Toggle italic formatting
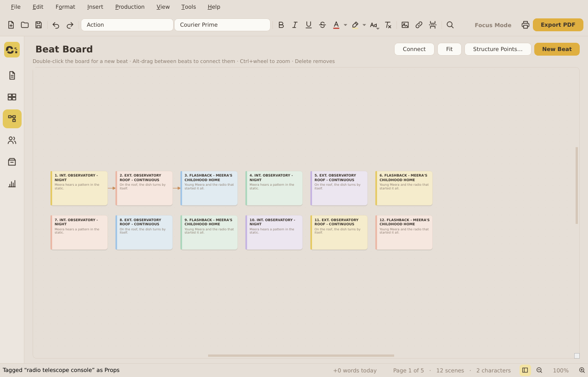The width and height of the screenshot is (588, 377). tap(295, 25)
